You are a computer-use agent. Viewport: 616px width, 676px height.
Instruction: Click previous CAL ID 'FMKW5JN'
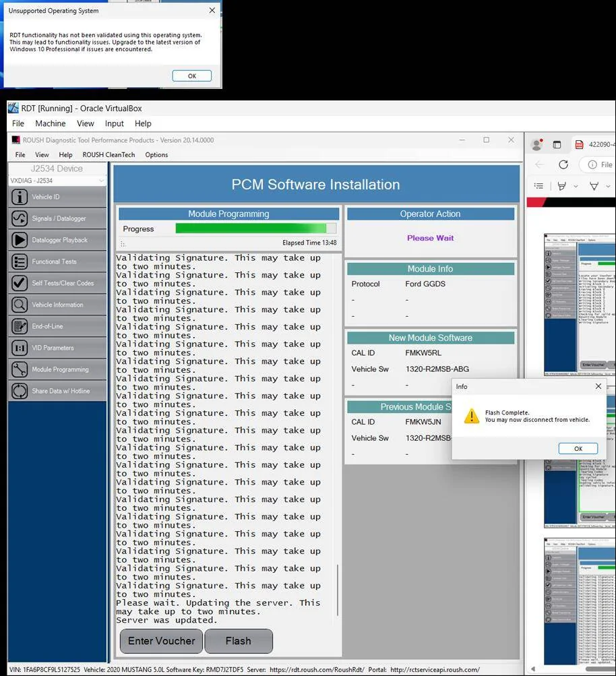click(423, 422)
